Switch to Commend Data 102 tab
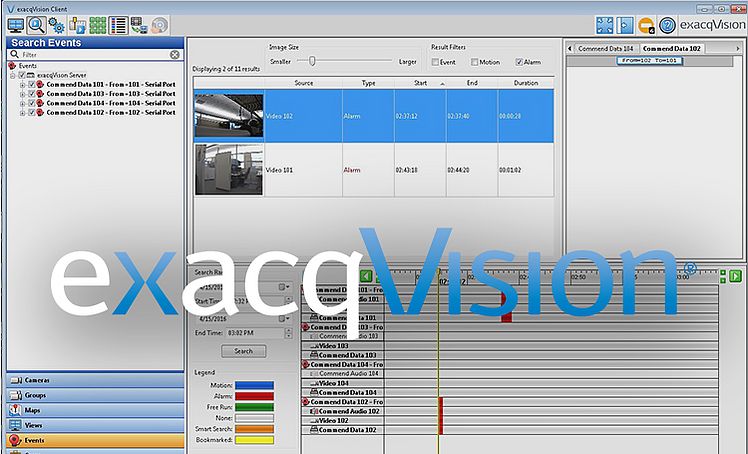Image resolution: width=748 pixels, height=454 pixels. point(672,49)
